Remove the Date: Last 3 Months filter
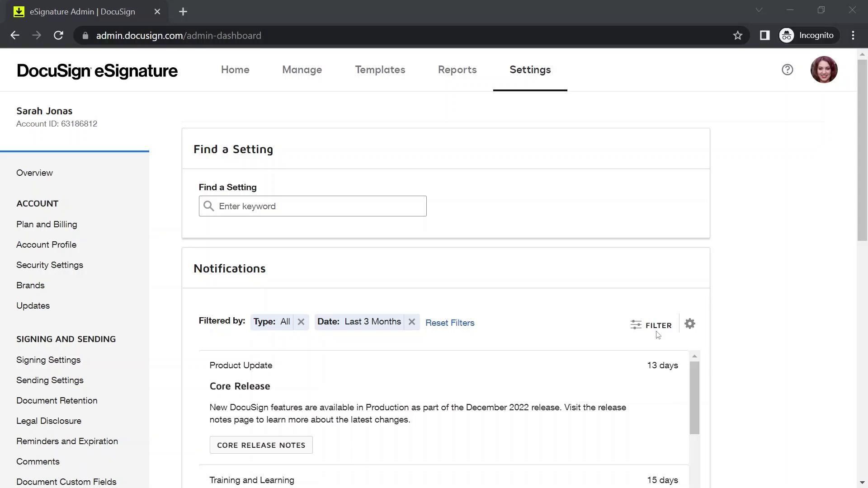Screen dimensions: 868x488 (x=411, y=322)
